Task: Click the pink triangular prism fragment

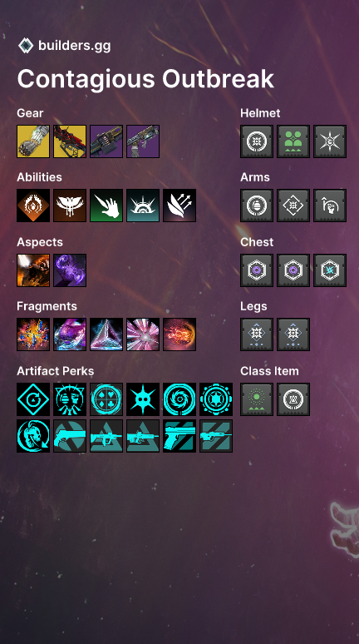Action: coord(106,334)
